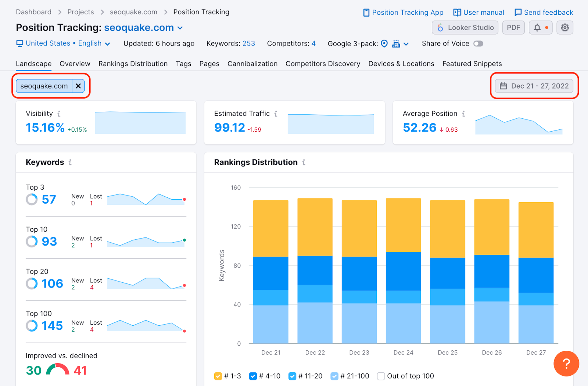588x386 pixels.
Task: Open Competitors Discovery tab
Action: coord(323,64)
